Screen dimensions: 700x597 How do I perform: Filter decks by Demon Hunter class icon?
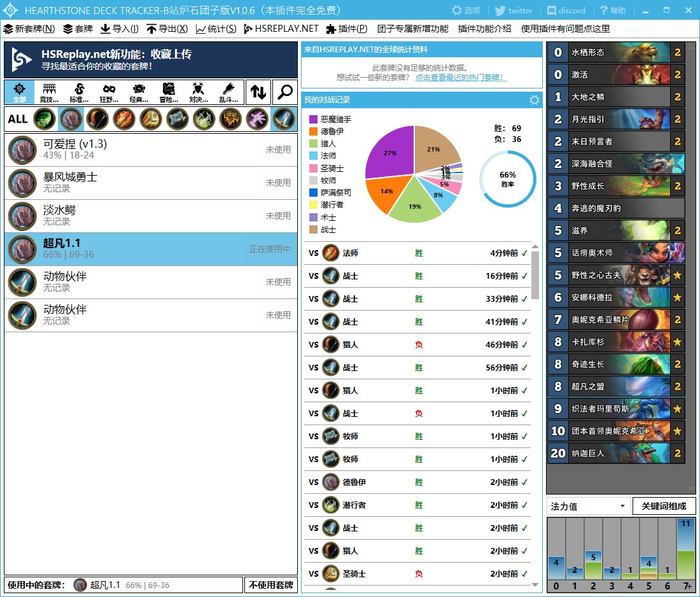tap(45, 119)
